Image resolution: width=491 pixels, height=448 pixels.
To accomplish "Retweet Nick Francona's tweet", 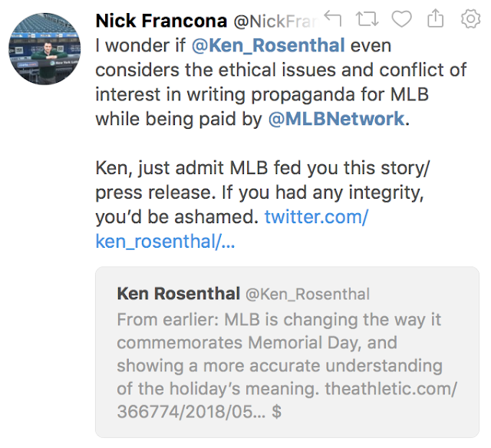I will tap(367, 18).
